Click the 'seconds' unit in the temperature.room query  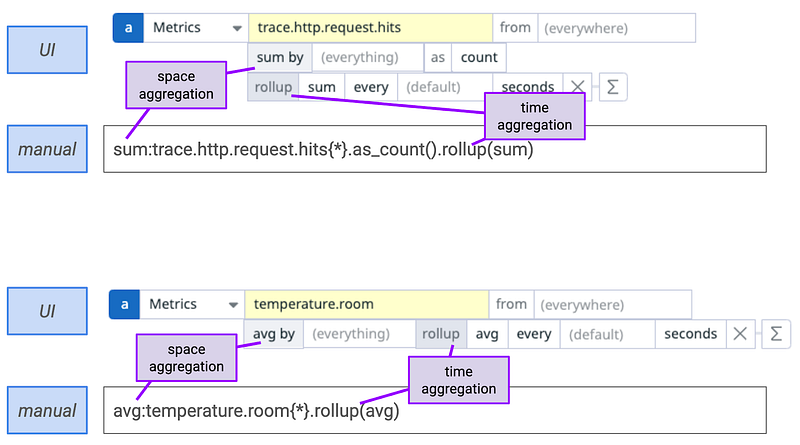(690, 334)
